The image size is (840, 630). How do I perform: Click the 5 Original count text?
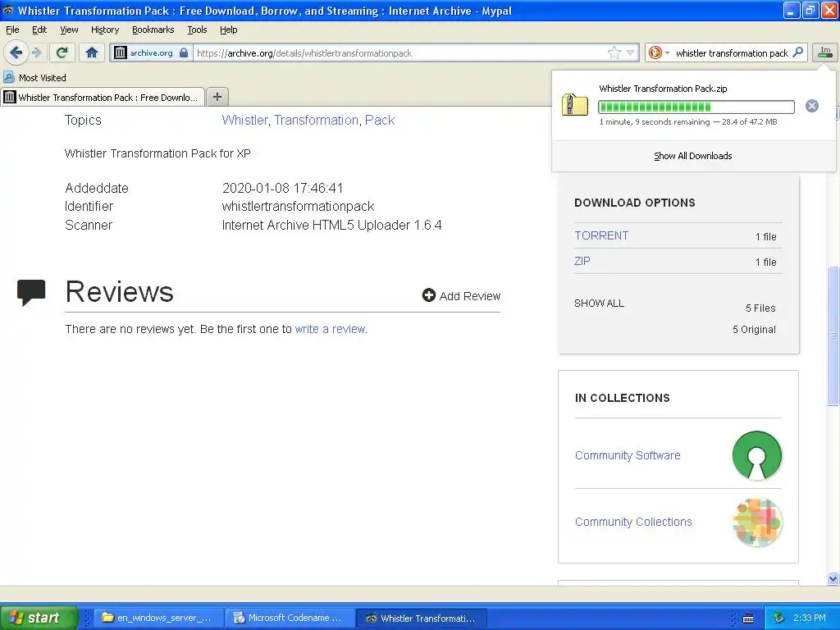(755, 330)
